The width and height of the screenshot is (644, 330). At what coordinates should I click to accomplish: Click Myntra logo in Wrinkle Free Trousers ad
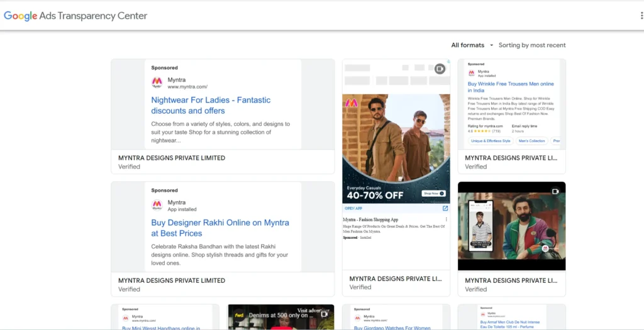[472, 73]
